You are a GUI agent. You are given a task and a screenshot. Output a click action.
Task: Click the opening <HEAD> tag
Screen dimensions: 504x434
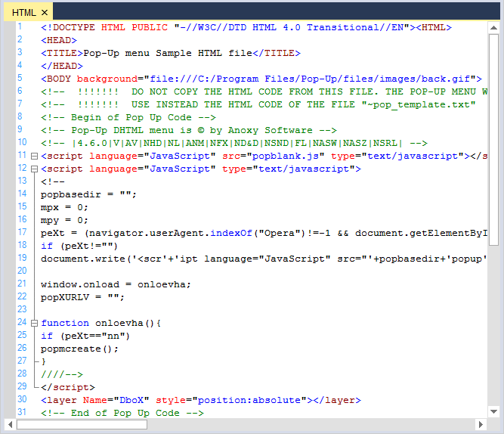pos(59,40)
